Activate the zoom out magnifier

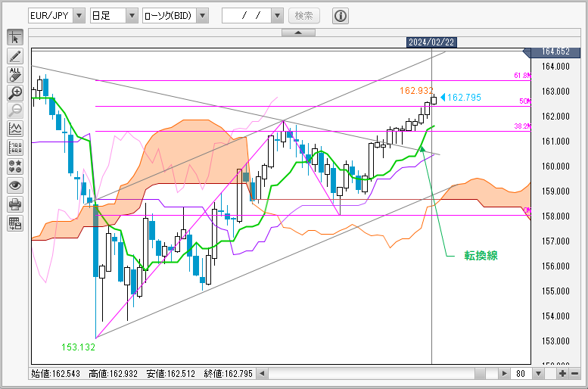point(15,110)
